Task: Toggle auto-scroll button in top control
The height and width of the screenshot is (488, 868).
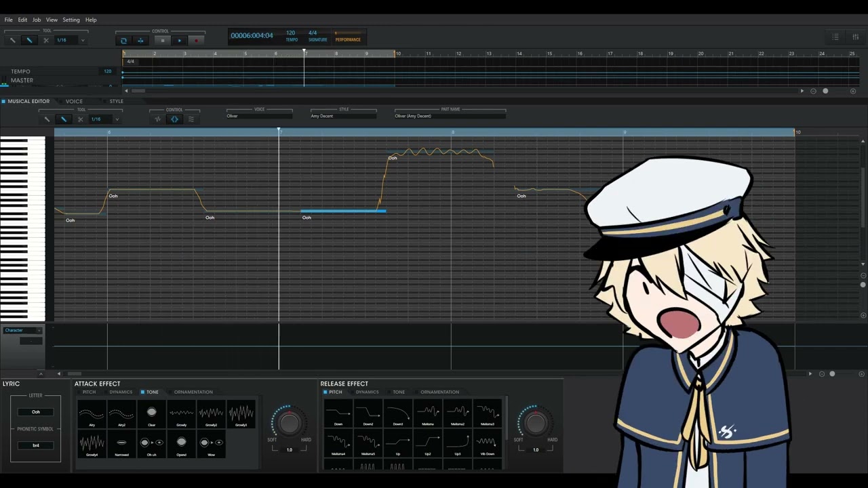Action: [x=140, y=41]
